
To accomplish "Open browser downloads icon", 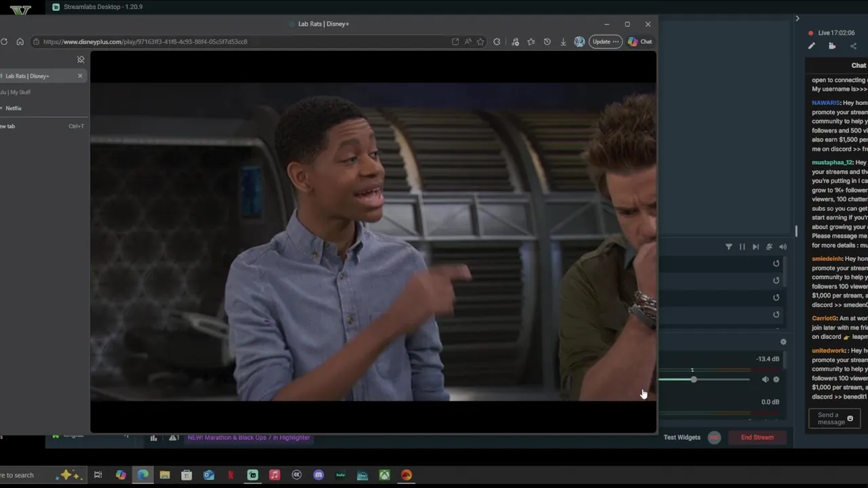I will point(563,41).
